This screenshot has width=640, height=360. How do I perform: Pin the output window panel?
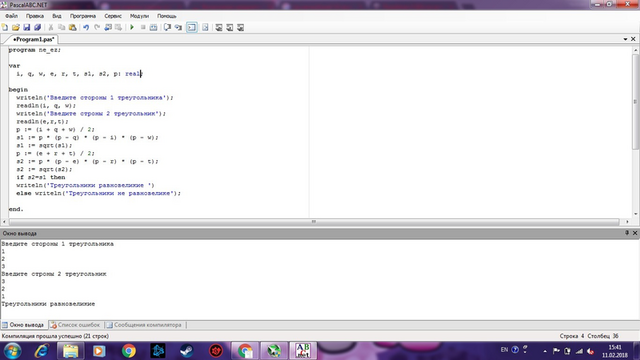click(627, 233)
